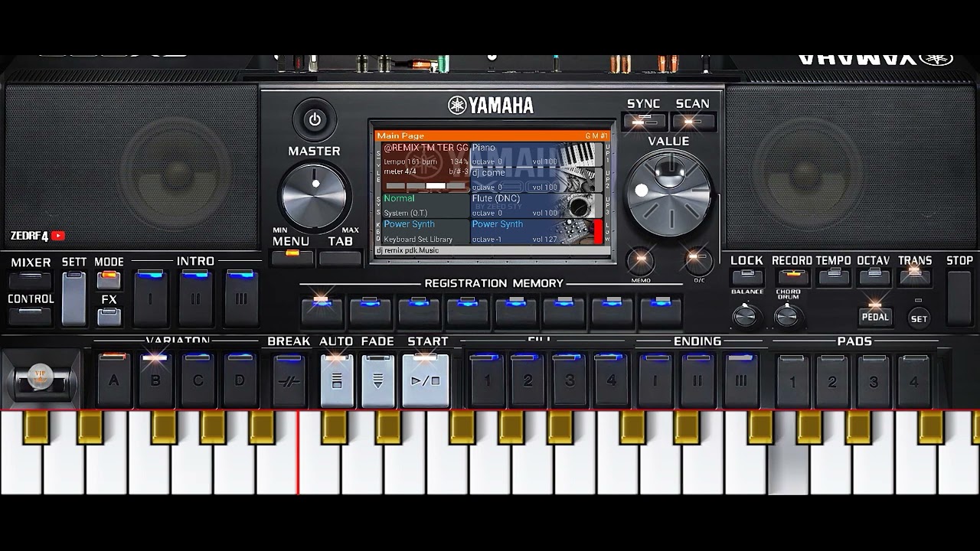Select the 'dj come' voice row
The width and height of the screenshot is (980, 551).
coord(537,181)
